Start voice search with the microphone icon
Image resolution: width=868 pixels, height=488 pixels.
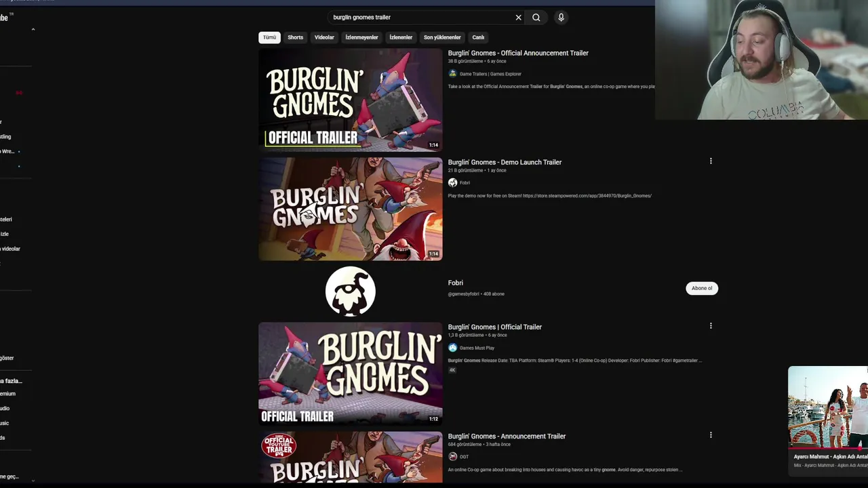pyautogui.click(x=561, y=18)
